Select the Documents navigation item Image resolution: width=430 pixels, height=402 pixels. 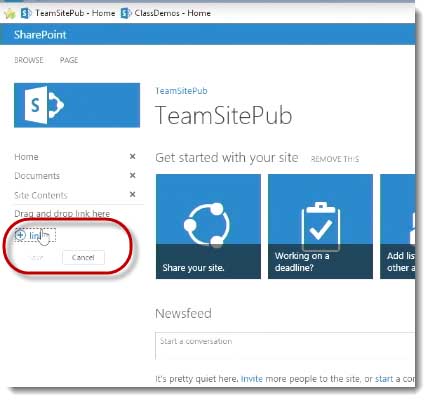(x=37, y=176)
